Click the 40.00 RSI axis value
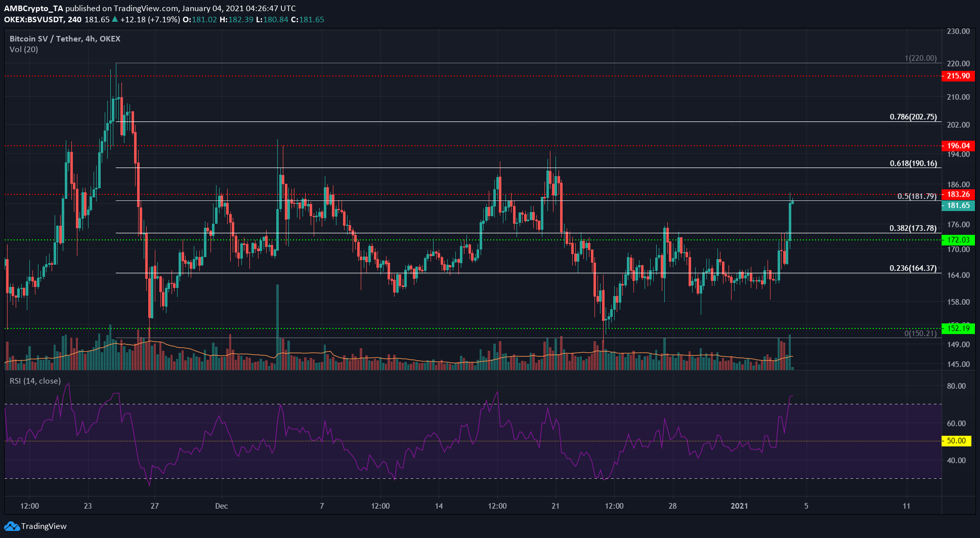This screenshot has width=980, height=538. (x=956, y=461)
